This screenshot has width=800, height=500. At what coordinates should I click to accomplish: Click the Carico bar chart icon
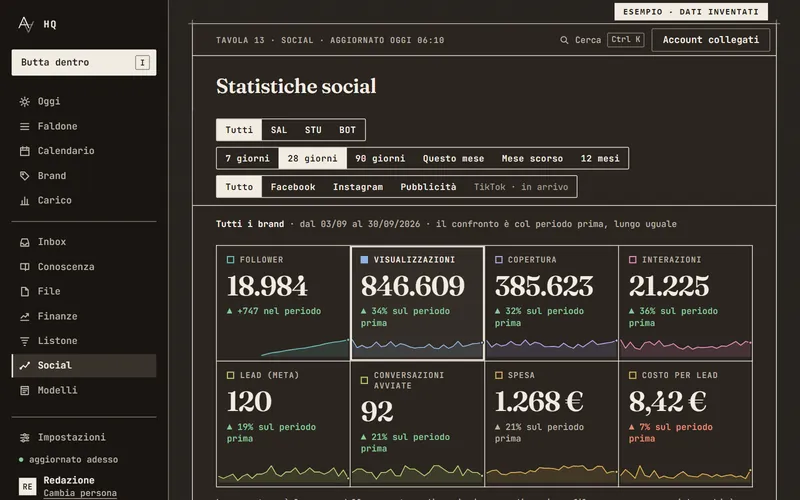[x=24, y=201]
